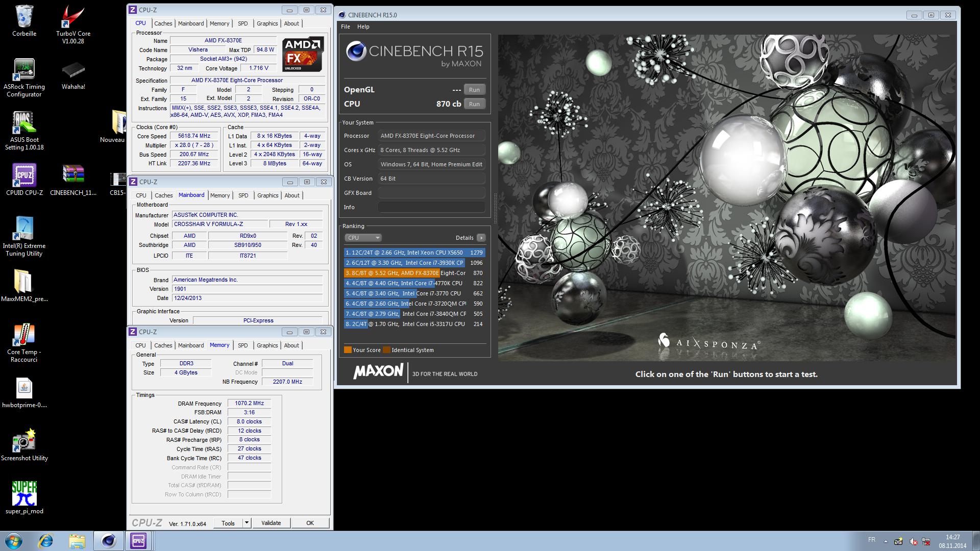
Task: Open ASRock Timing Configurator shortcut
Action: 24,78
